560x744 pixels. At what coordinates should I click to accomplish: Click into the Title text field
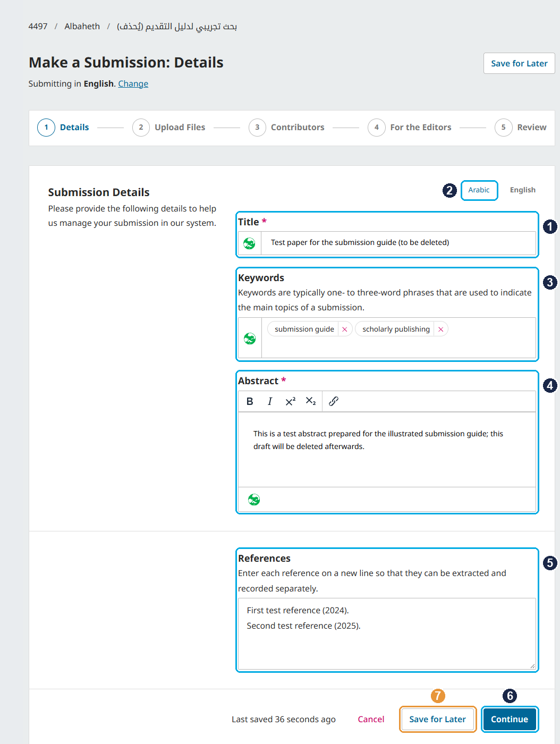398,243
